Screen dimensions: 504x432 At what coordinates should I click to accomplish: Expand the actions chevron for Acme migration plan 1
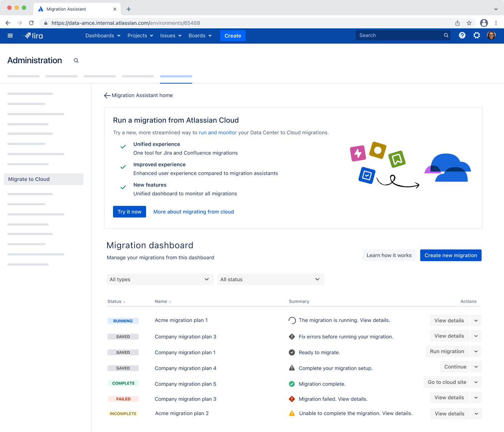coord(476,320)
